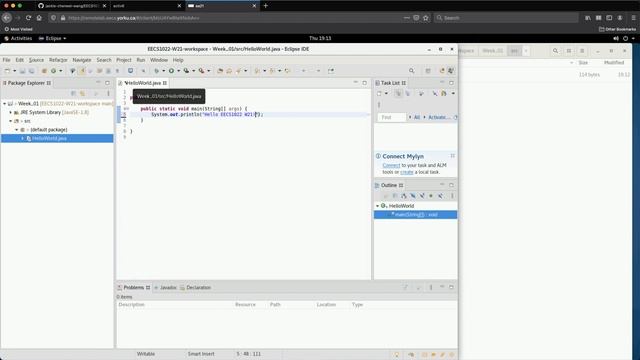Image resolution: width=640 pixels, height=360 pixels.
Task: Select main(String[]) method in Outline
Action: pyautogui.click(x=416, y=215)
